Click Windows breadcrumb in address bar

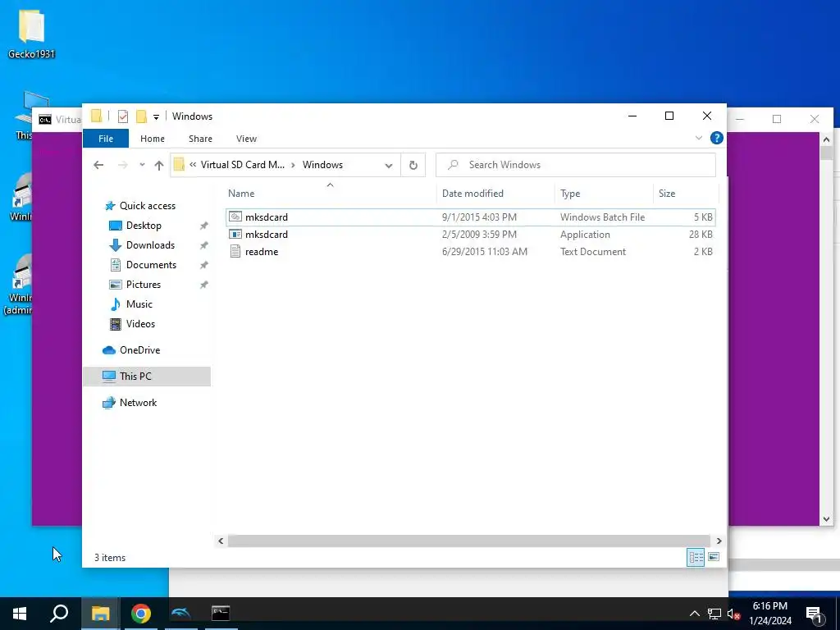[x=322, y=165]
